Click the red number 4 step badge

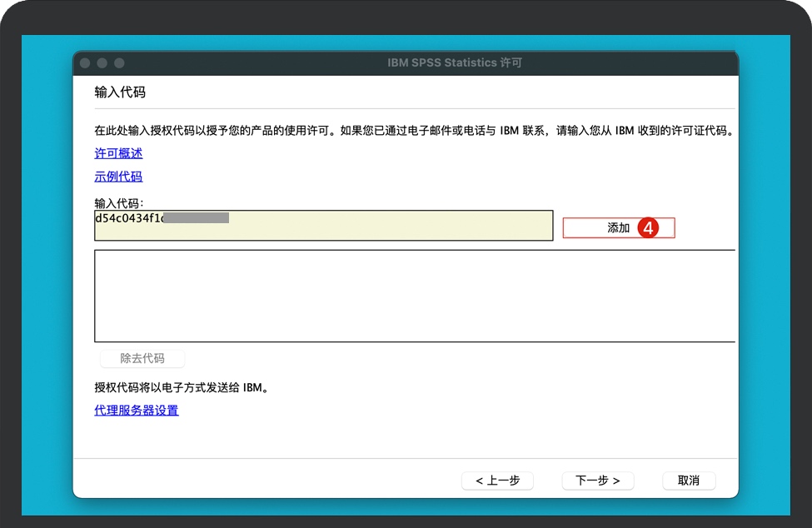[649, 227]
